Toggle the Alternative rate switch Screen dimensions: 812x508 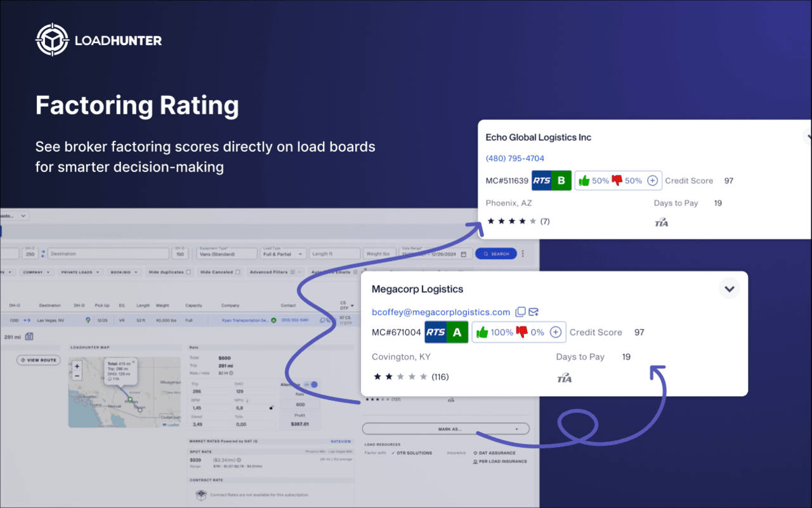[x=311, y=384]
